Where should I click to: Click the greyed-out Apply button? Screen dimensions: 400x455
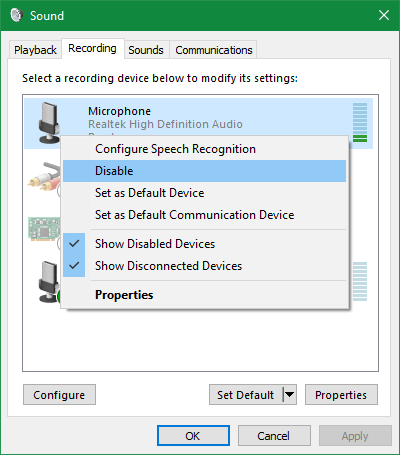355,435
